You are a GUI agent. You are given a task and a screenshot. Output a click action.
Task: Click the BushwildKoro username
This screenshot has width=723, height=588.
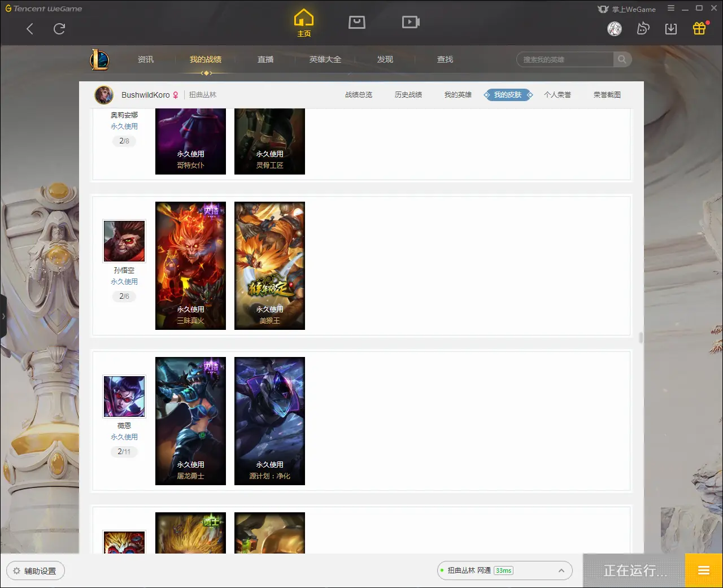[146, 95]
